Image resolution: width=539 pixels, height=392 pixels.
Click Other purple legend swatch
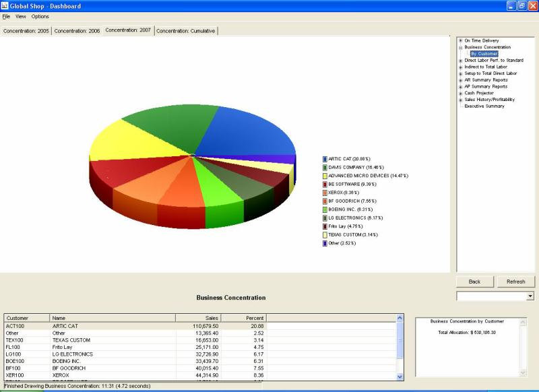click(325, 243)
